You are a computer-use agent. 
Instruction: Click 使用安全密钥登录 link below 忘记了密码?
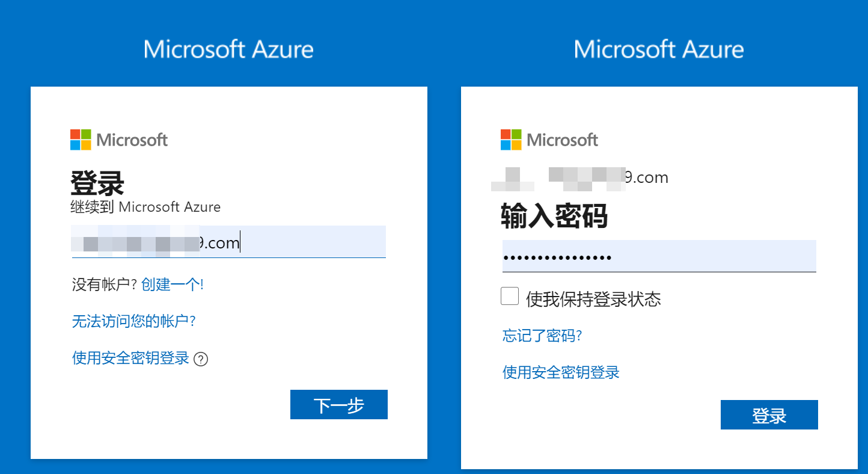pos(561,372)
